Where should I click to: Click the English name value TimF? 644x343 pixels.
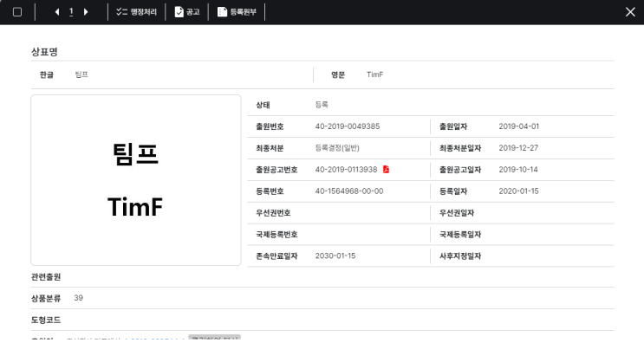pyautogui.click(x=375, y=74)
